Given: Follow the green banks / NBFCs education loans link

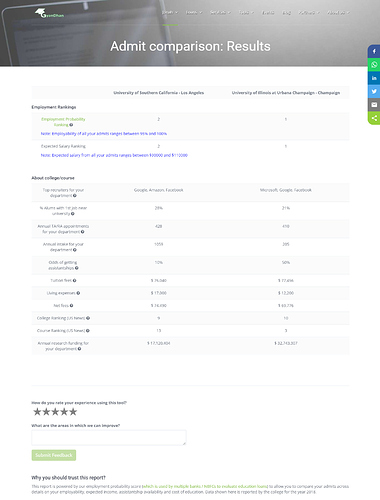Looking at the screenshot, I should [x=205, y=487].
